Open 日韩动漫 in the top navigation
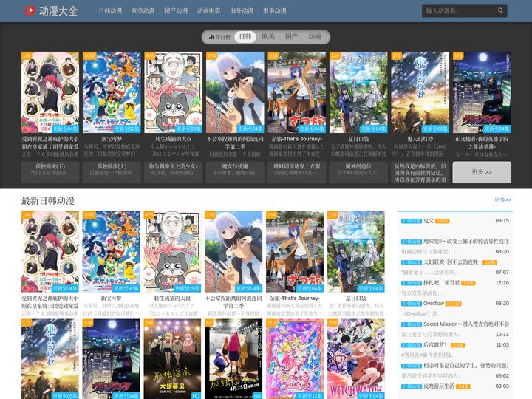The image size is (532, 399). [x=110, y=11]
